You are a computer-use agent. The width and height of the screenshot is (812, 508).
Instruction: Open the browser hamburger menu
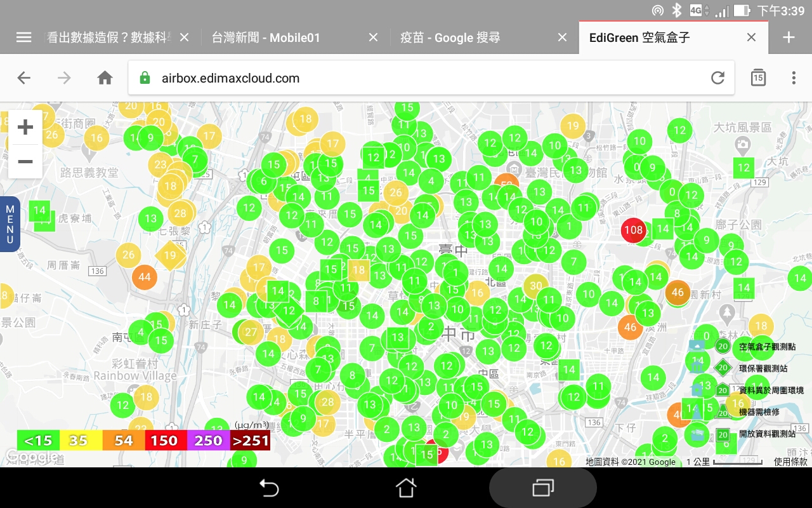tap(23, 37)
